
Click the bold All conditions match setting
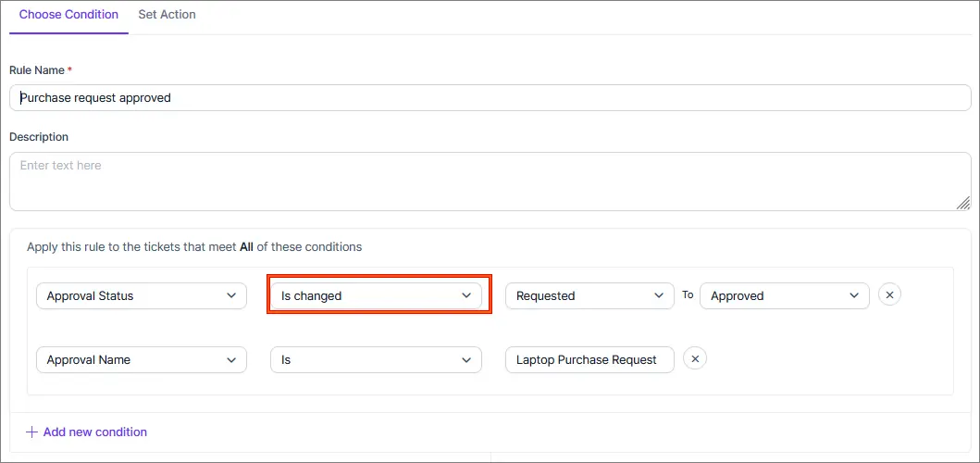click(247, 246)
